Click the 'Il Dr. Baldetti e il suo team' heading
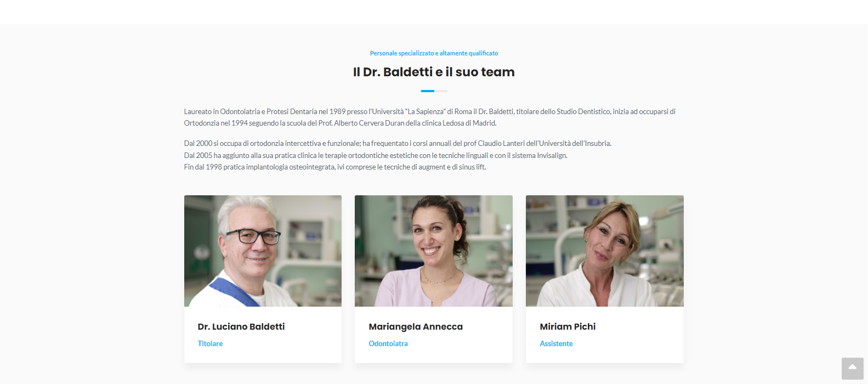 tap(434, 72)
